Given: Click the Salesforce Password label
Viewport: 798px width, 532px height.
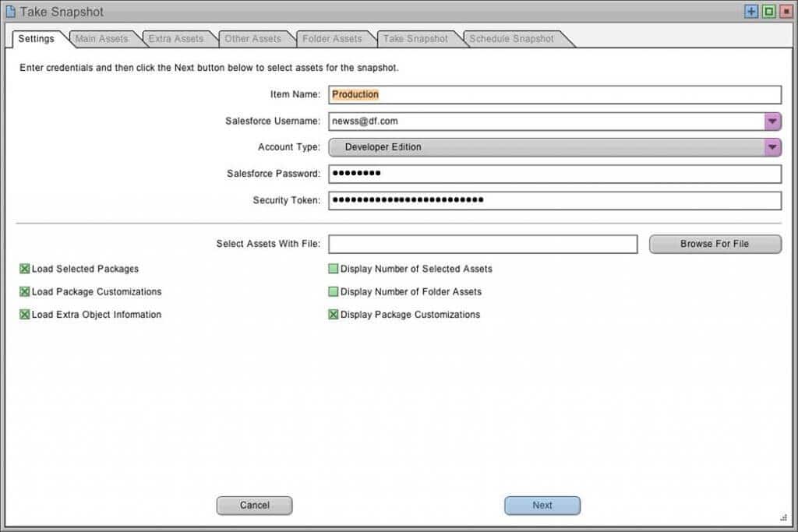Looking at the screenshot, I should coord(274,174).
